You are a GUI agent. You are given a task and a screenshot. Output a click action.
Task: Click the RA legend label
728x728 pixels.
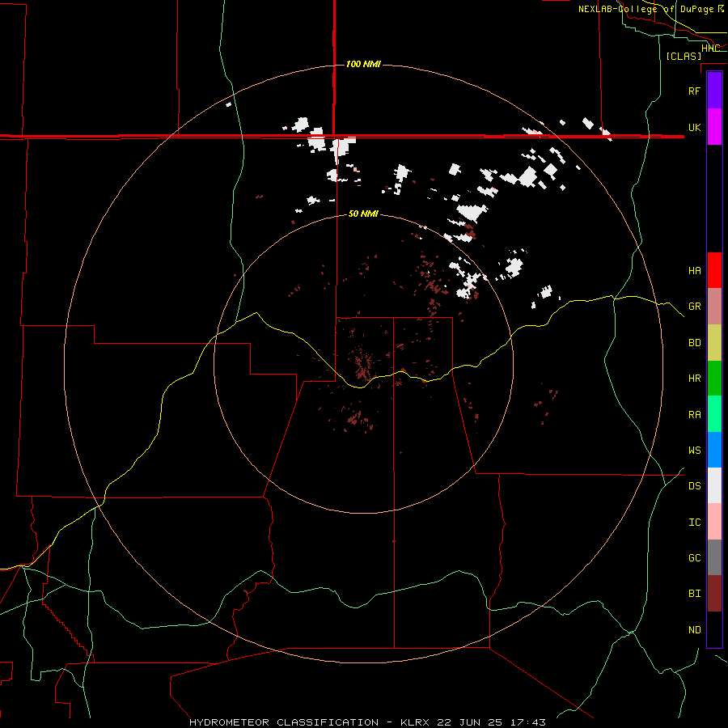pyautogui.click(x=695, y=415)
